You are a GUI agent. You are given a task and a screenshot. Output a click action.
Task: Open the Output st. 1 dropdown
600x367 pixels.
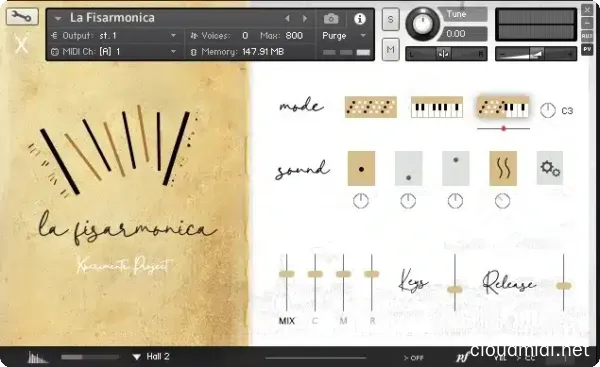point(113,36)
